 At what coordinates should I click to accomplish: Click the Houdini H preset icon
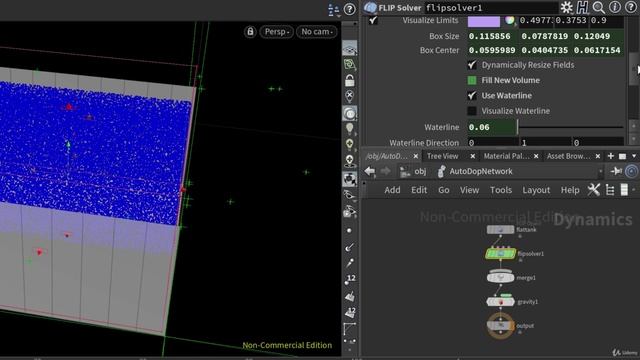[582, 7]
